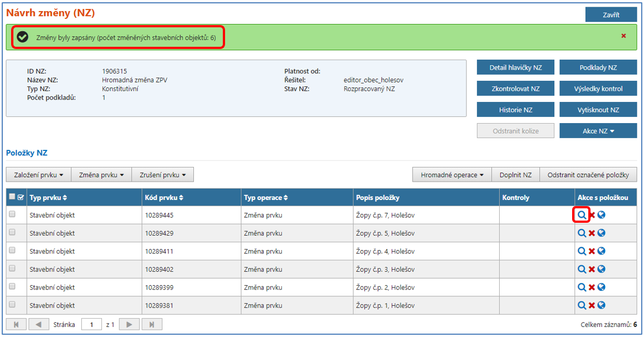Viewport: 644px width, 337px height.
Task: Go to next page arrow
Action: pos(129,324)
